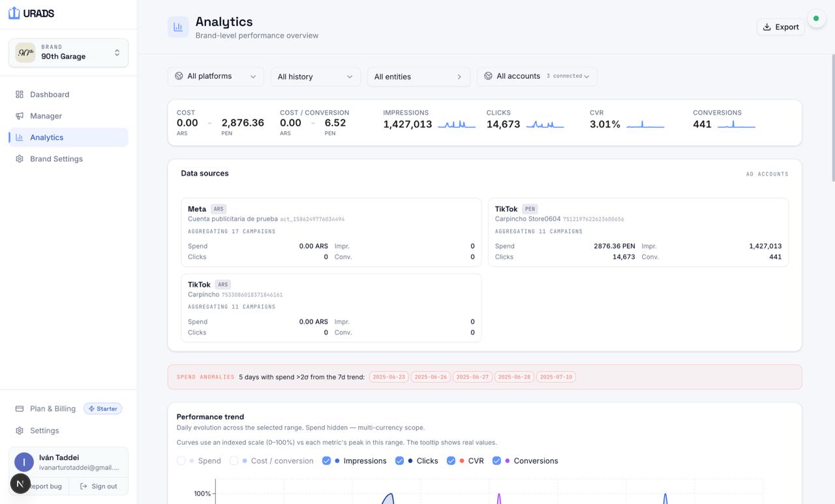The height and width of the screenshot is (504, 835).
Task: Click the Analytics bar chart sidebar icon
Action: coord(20,138)
